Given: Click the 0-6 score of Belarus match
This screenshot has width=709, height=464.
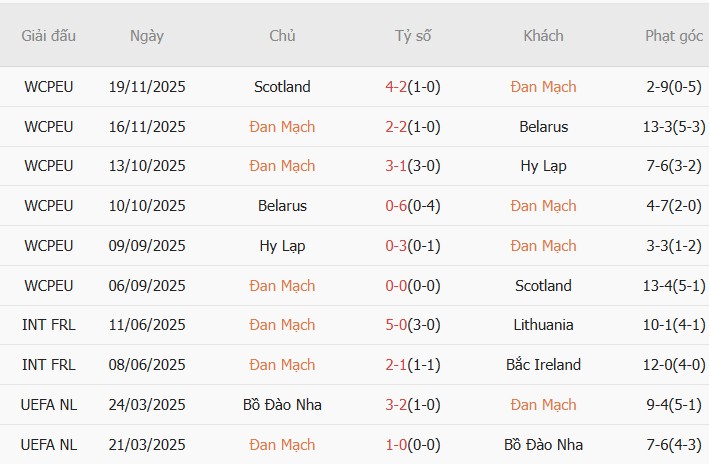Looking at the screenshot, I should coord(397,206).
